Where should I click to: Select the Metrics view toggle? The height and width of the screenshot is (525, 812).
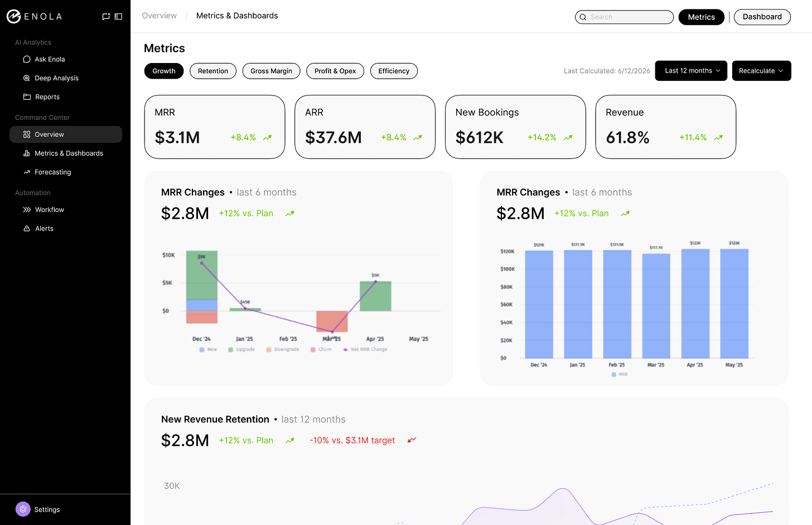[701, 17]
